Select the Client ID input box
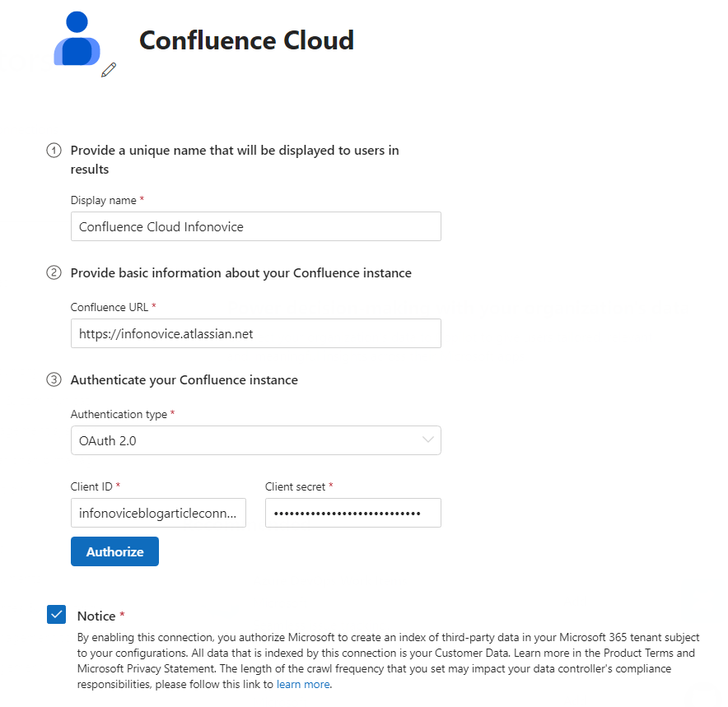 (x=158, y=513)
